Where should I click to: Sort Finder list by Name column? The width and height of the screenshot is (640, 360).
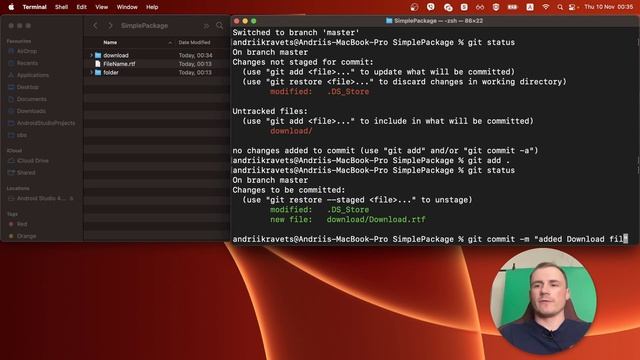pos(110,42)
